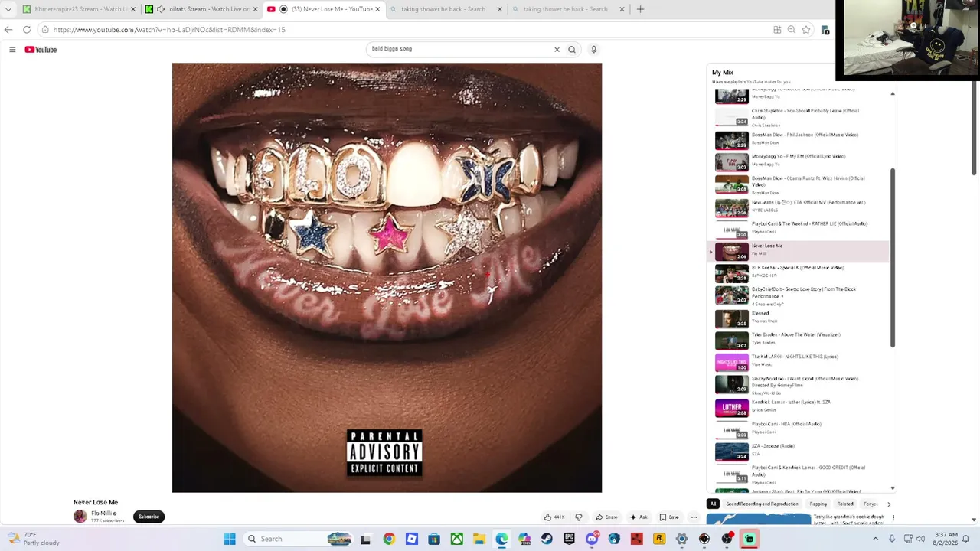Open the volume control in system tray

[x=920, y=539]
